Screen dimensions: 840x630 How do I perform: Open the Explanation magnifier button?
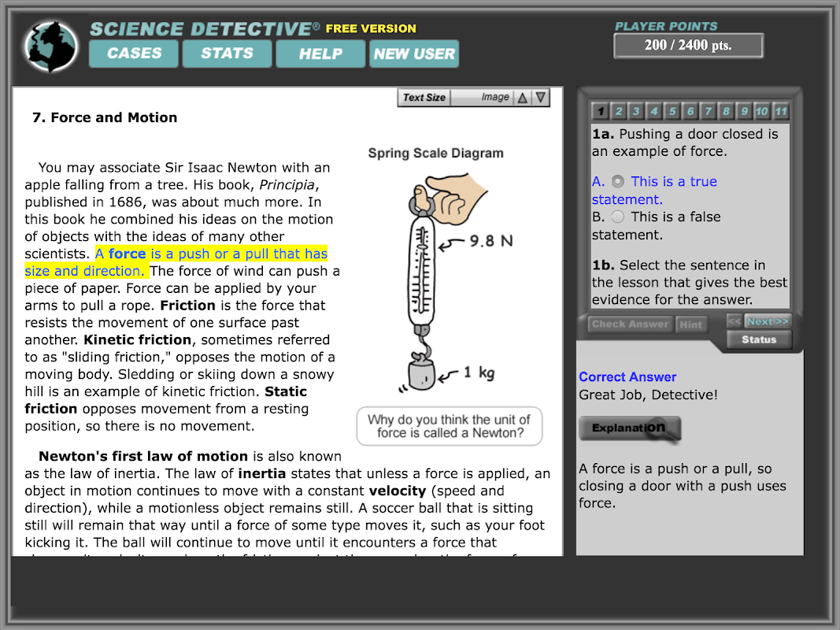pyautogui.click(x=630, y=428)
